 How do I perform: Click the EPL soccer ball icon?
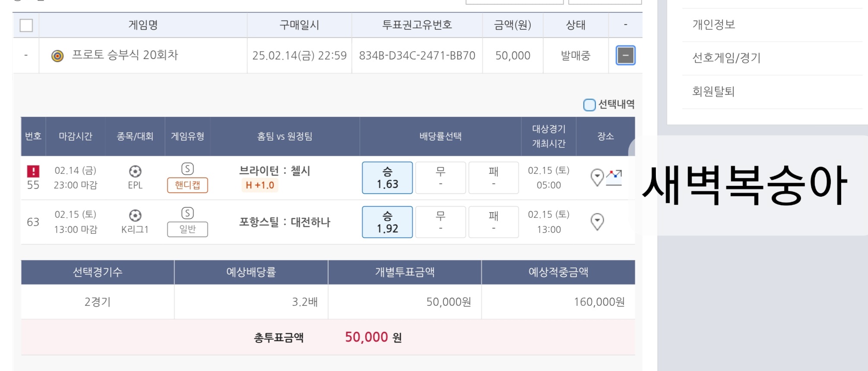(x=135, y=172)
